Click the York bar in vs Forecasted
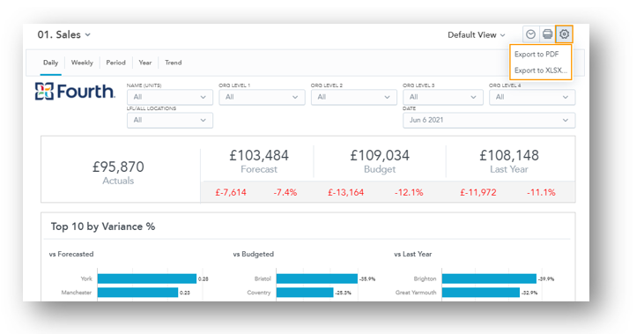This screenshot has height=334, width=644. [147, 278]
